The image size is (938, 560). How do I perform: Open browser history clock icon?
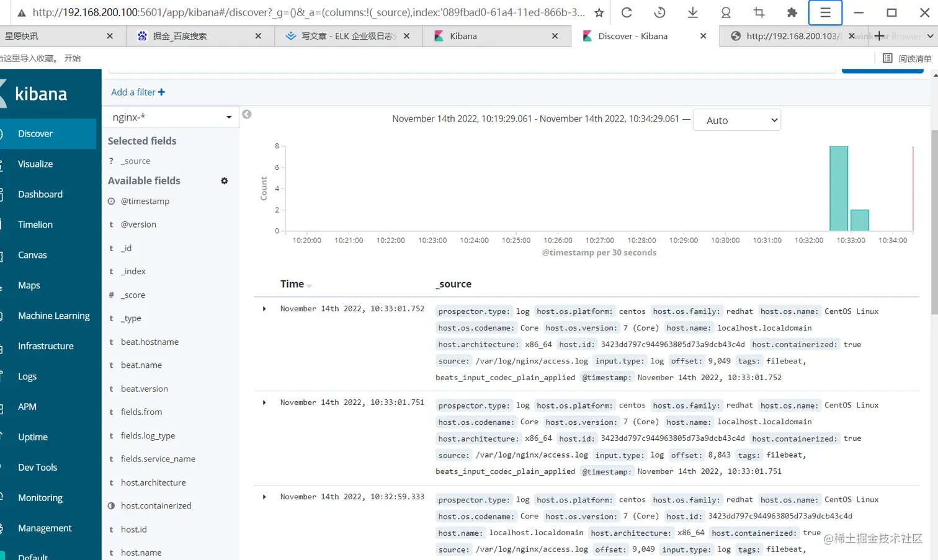coord(660,12)
